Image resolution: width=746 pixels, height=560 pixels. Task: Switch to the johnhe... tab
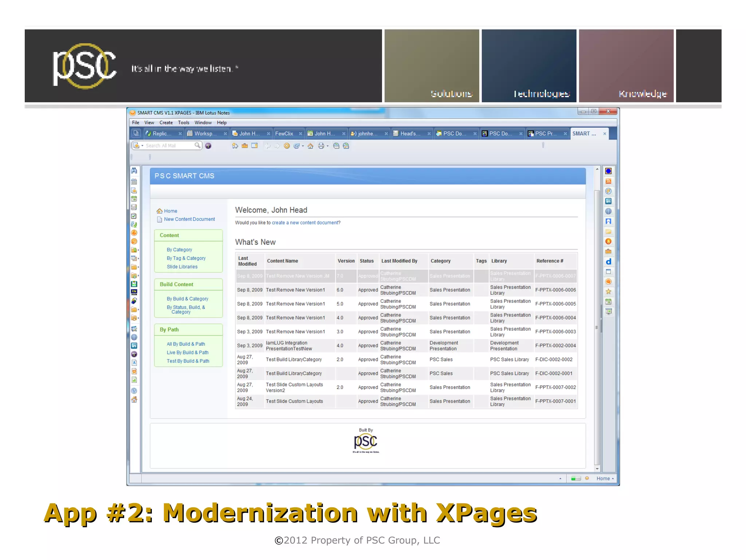pyautogui.click(x=368, y=134)
